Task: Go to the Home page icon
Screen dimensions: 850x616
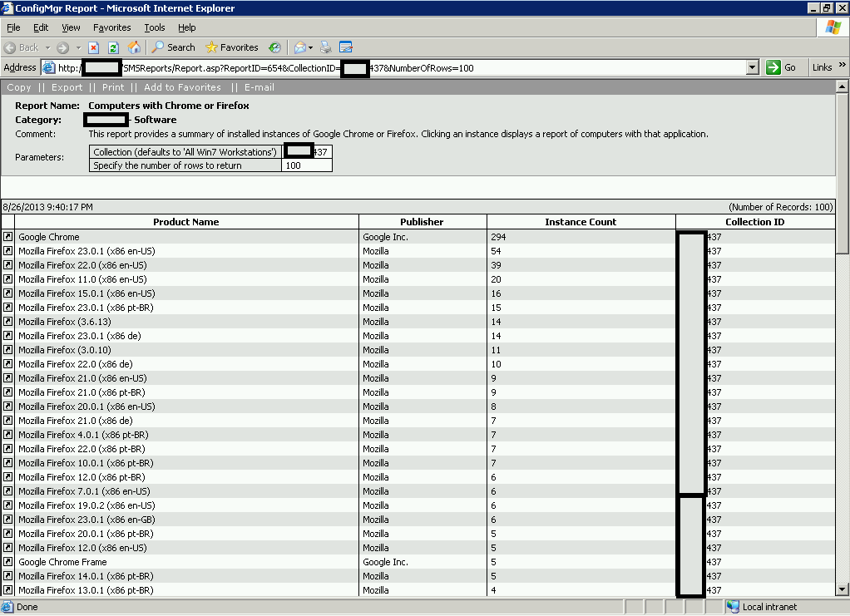Action: point(134,47)
